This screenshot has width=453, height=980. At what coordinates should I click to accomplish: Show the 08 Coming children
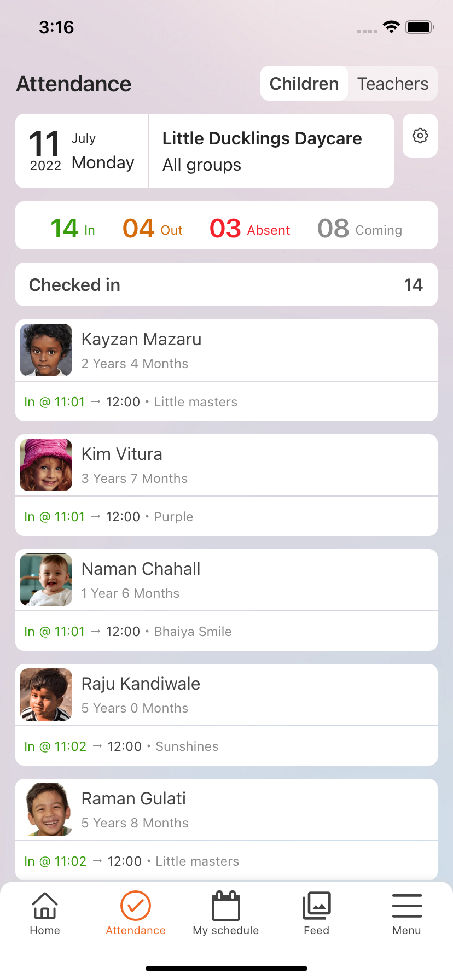pos(359,229)
